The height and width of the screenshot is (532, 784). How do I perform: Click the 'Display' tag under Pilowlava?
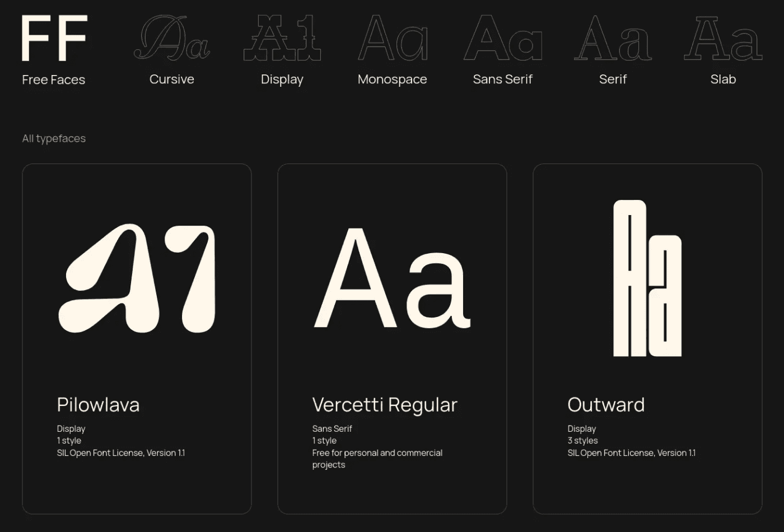click(x=71, y=428)
